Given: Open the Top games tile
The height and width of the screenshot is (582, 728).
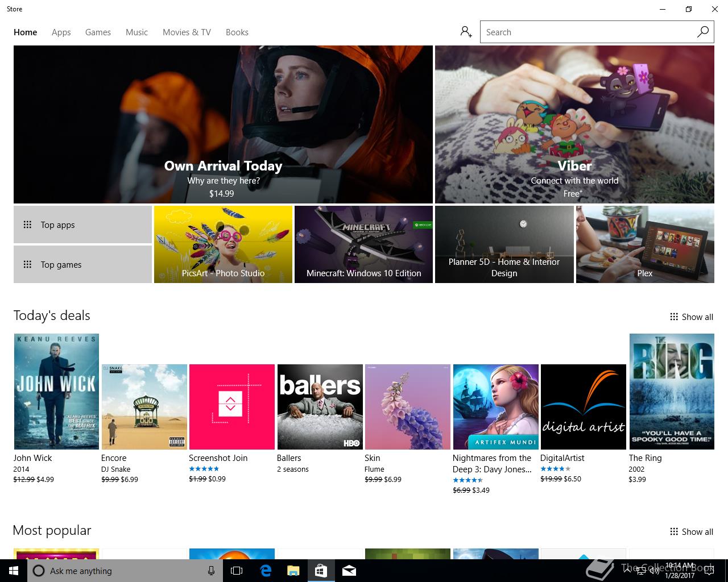Looking at the screenshot, I should 82,264.
